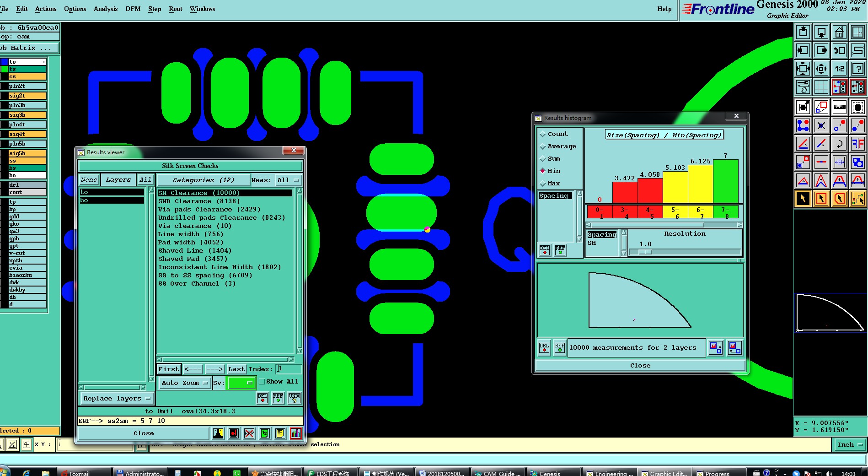
Task: Select the Max radio option
Action: click(543, 183)
